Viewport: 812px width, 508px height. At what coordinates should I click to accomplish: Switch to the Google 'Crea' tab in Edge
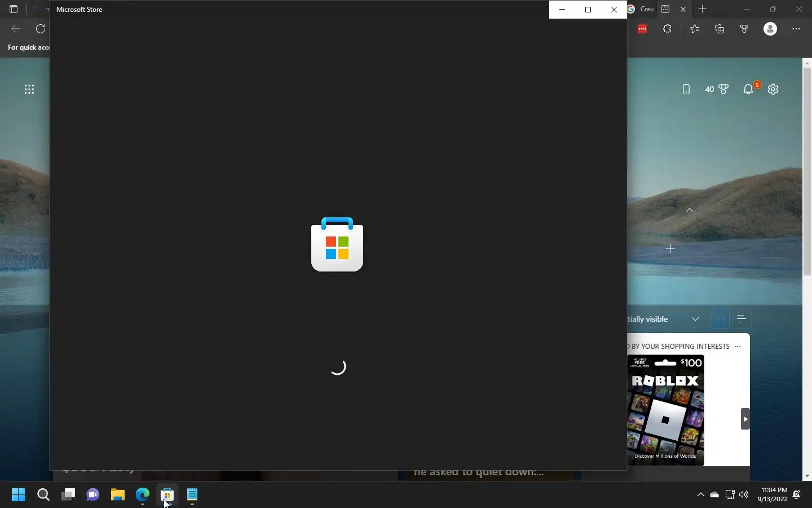(641, 9)
